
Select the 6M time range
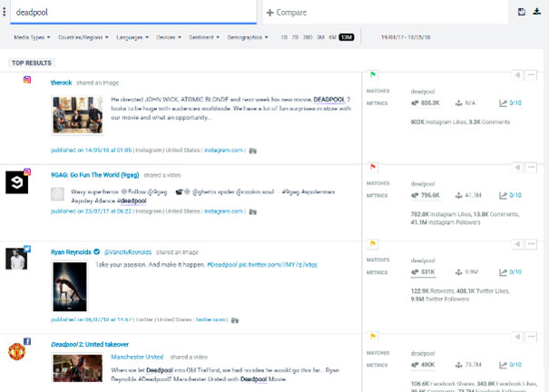pyautogui.click(x=332, y=37)
